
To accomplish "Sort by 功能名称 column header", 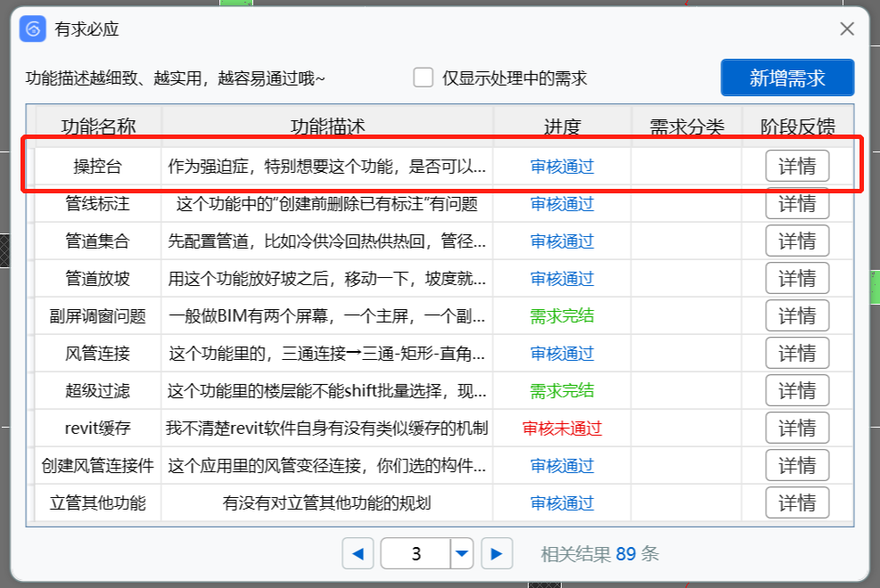I will [98, 127].
